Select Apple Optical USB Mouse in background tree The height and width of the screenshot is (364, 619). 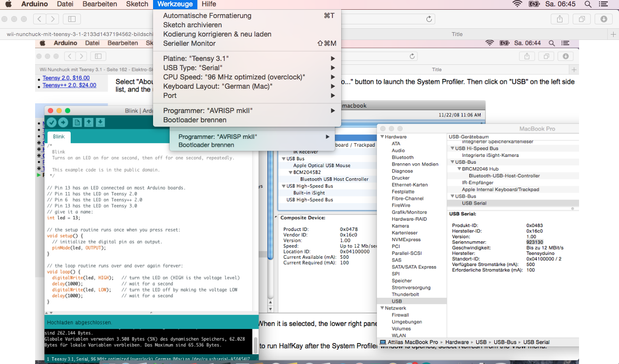pos(322,166)
